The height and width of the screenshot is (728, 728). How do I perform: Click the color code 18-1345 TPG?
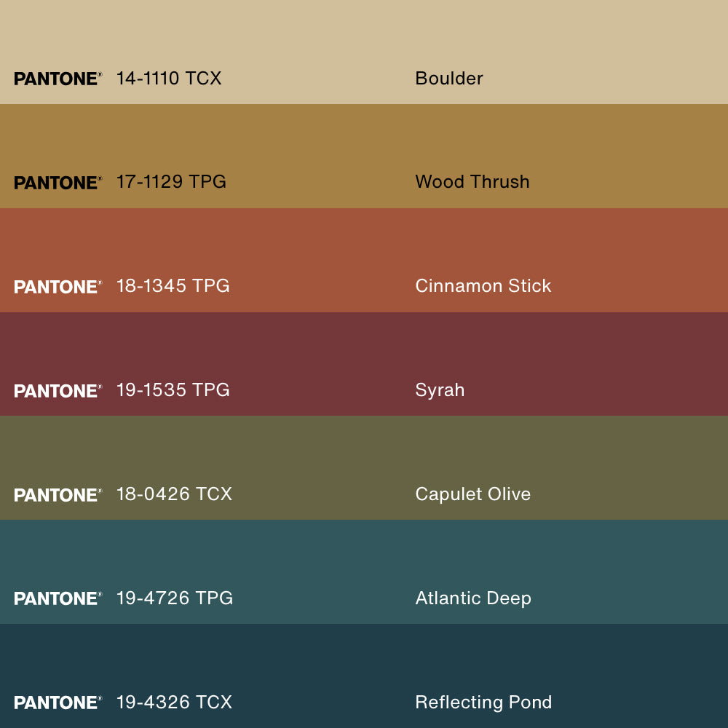pos(173,286)
